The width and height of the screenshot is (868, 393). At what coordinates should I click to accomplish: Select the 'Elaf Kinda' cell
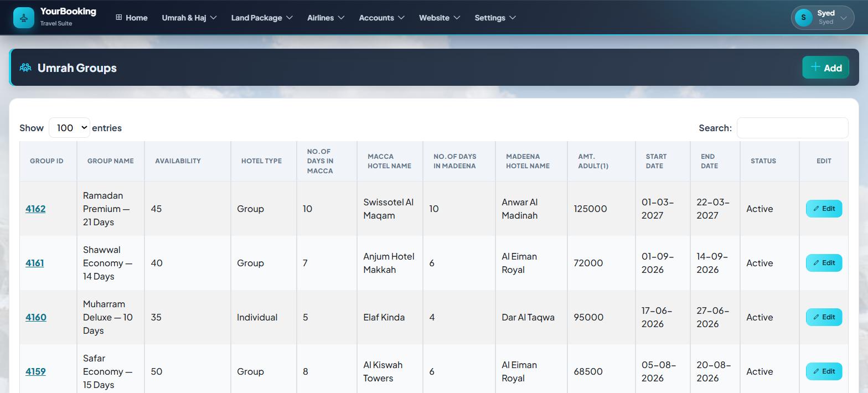tap(390, 317)
